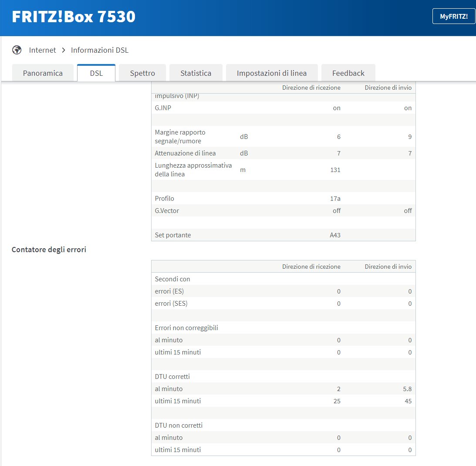476x466 pixels.
Task: Click the Margine rapporto segnale/rumore label
Action: click(x=180, y=137)
